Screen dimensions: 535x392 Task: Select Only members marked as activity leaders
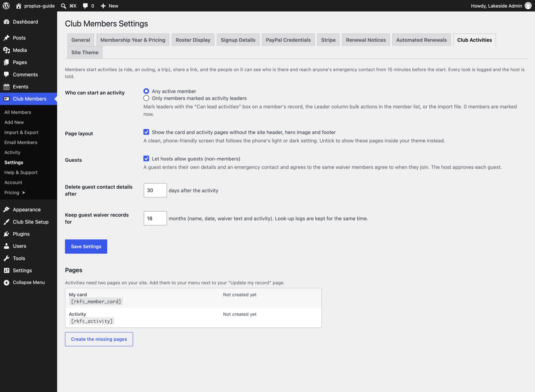tap(146, 98)
